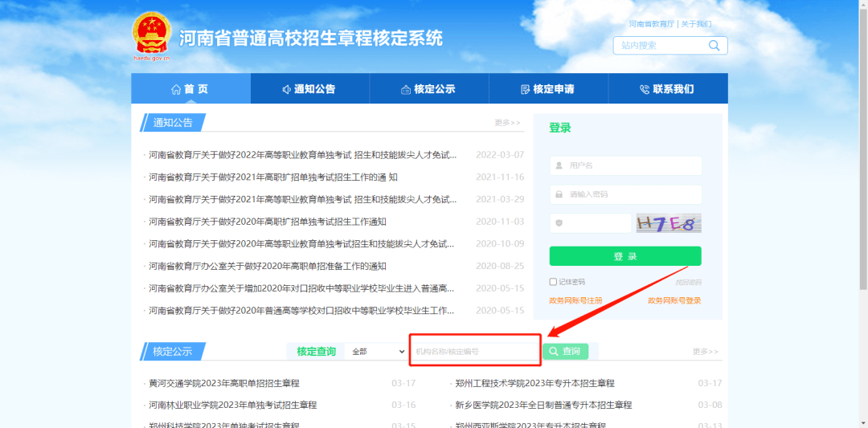Click the green 登录 button

pyautogui.click(x=625, y=257)
